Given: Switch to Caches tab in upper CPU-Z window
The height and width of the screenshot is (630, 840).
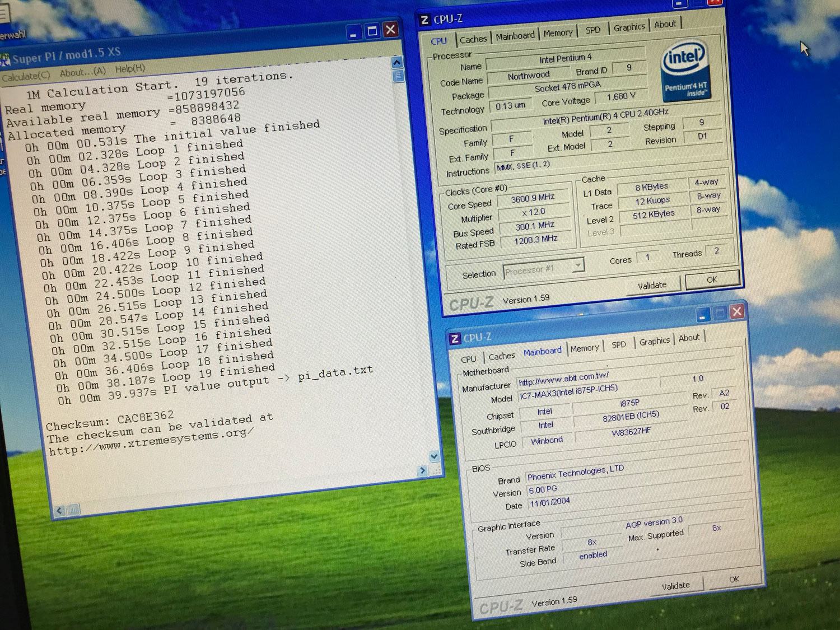Looking at the screenshot, I should [x=473, y=39].
